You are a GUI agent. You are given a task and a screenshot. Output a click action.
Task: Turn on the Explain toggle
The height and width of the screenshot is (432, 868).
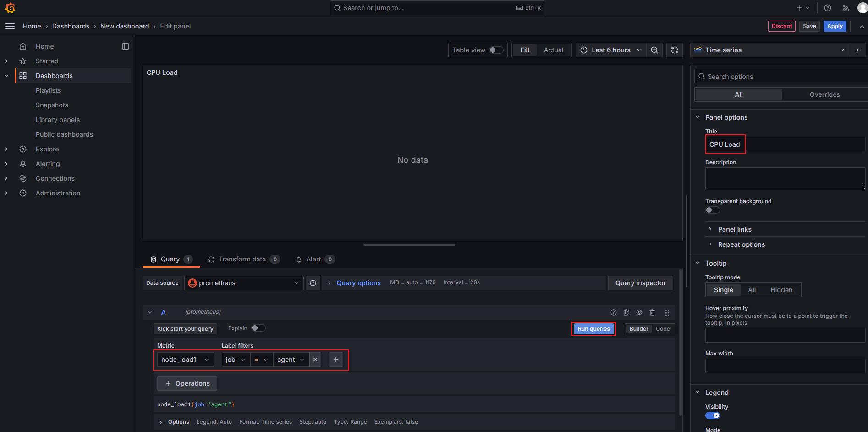pos(258,328)
